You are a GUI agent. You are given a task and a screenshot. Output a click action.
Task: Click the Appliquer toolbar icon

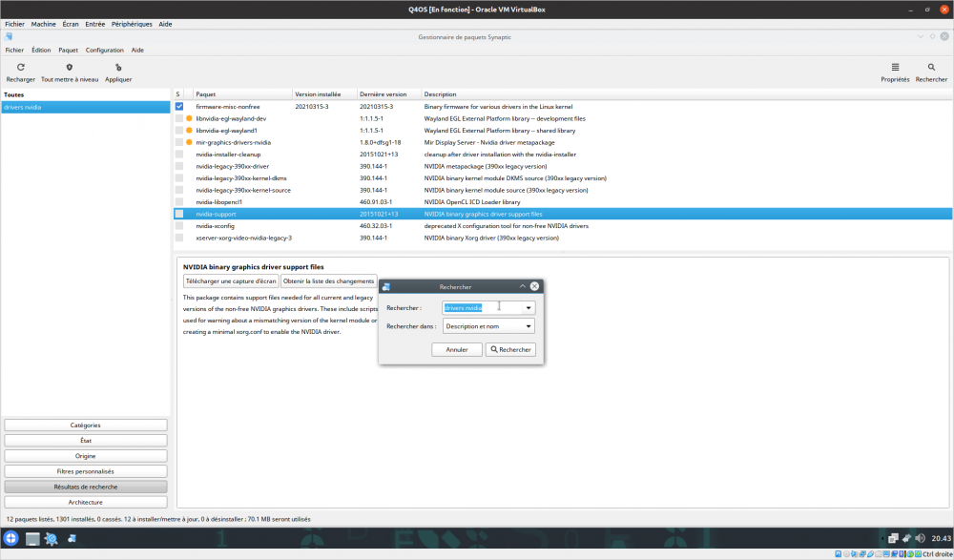tap(118, 67)
